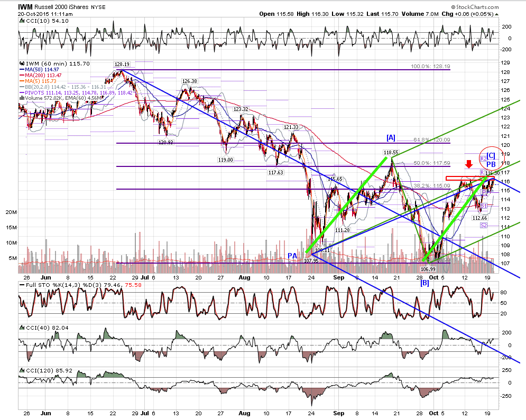Click the 61.8%: 120.09 Fibonacci label

pos(432,140)
